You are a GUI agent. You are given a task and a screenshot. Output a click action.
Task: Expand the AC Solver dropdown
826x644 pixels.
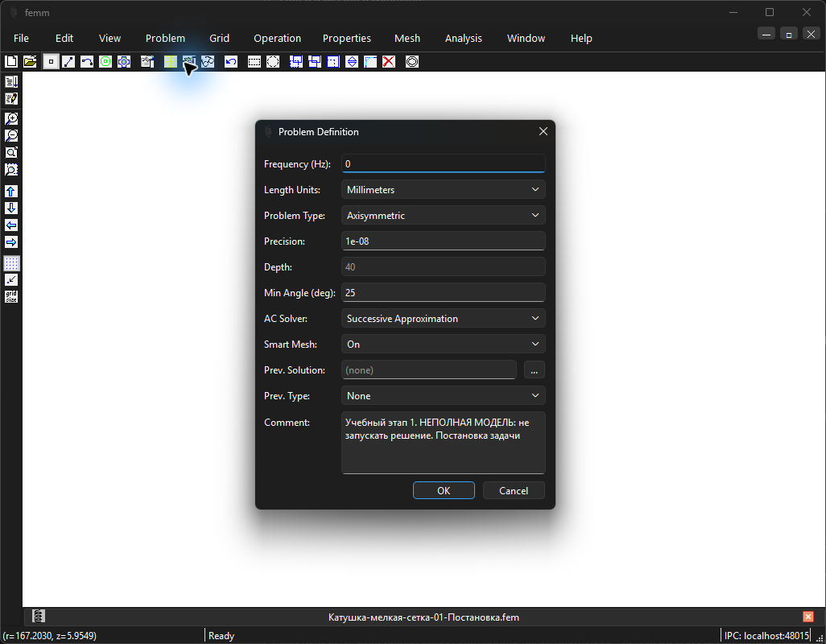(443, 319)
